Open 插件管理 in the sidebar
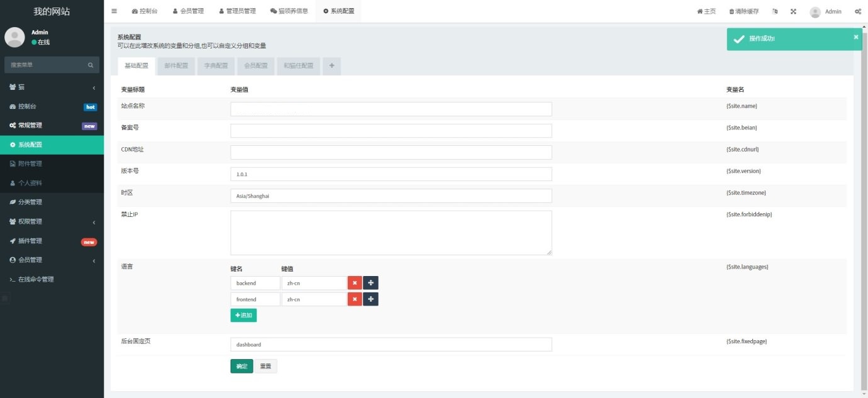 (52, 241)
